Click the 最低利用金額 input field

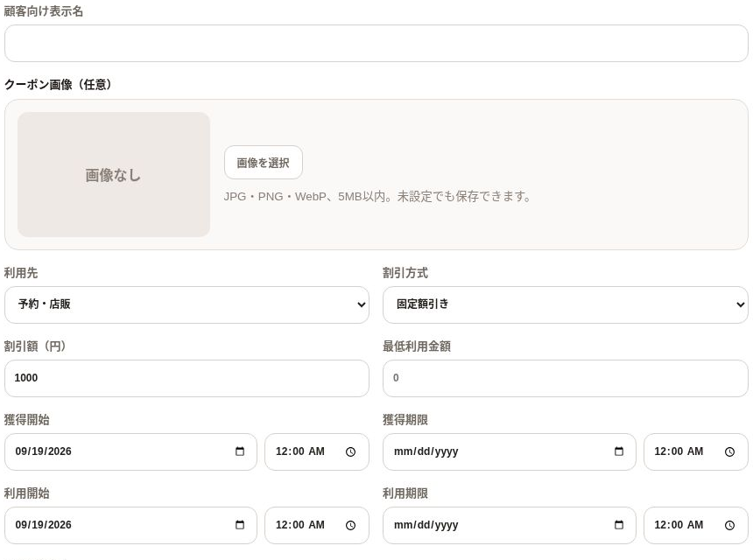[566, 378]
